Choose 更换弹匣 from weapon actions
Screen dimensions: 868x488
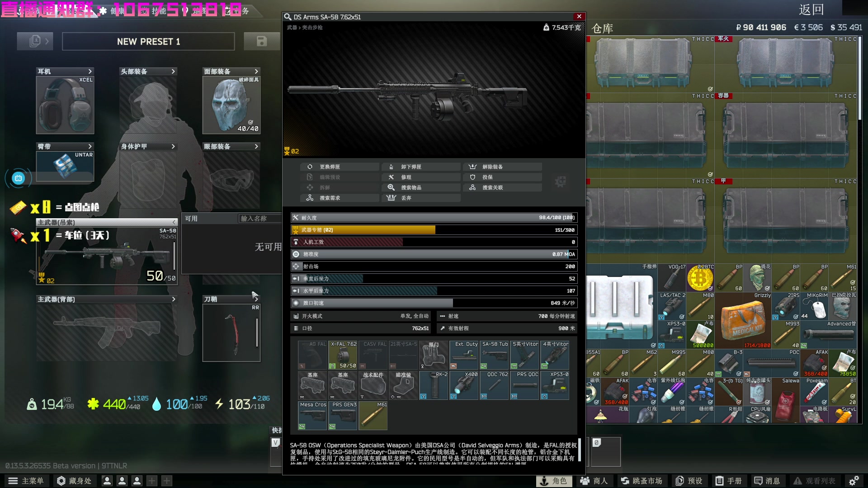340,167
